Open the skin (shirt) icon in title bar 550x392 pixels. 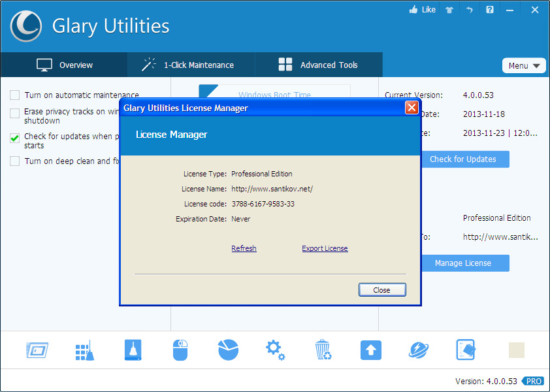pyautogui.click(x=449, y=10)
